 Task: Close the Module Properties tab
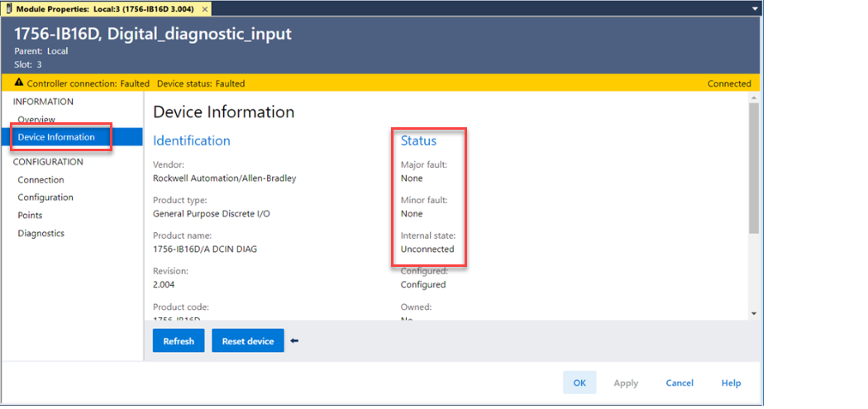pyautogui.click(x=205, y=9)
